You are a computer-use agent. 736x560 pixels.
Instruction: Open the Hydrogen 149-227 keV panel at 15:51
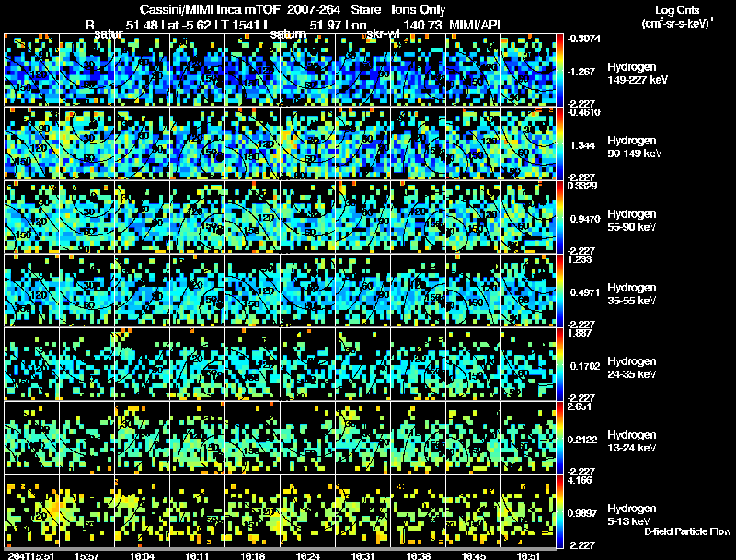32,69
